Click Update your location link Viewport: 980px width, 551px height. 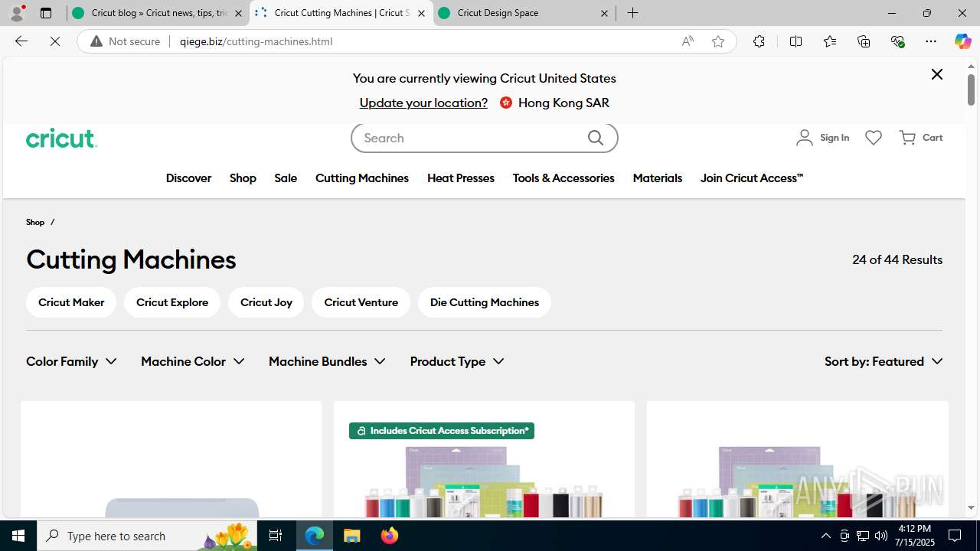pyautogui.click(x=423, y=103)
